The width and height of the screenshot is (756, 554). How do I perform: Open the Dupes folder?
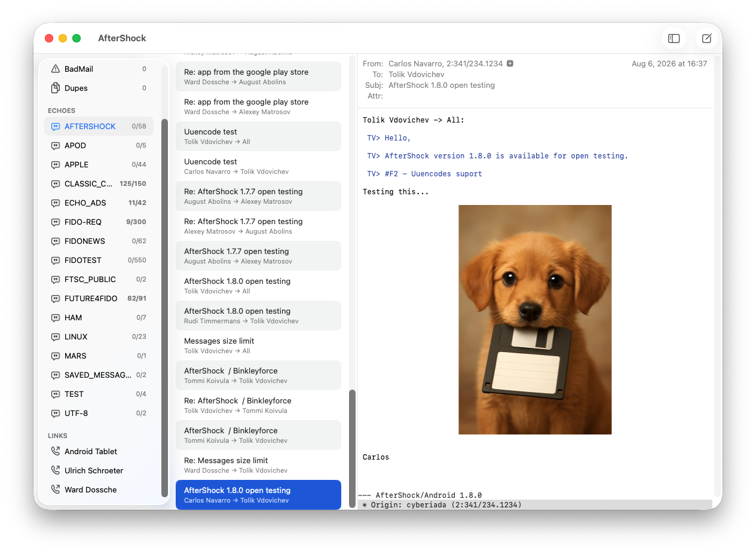pyautogui.click(x=99, y=88)
